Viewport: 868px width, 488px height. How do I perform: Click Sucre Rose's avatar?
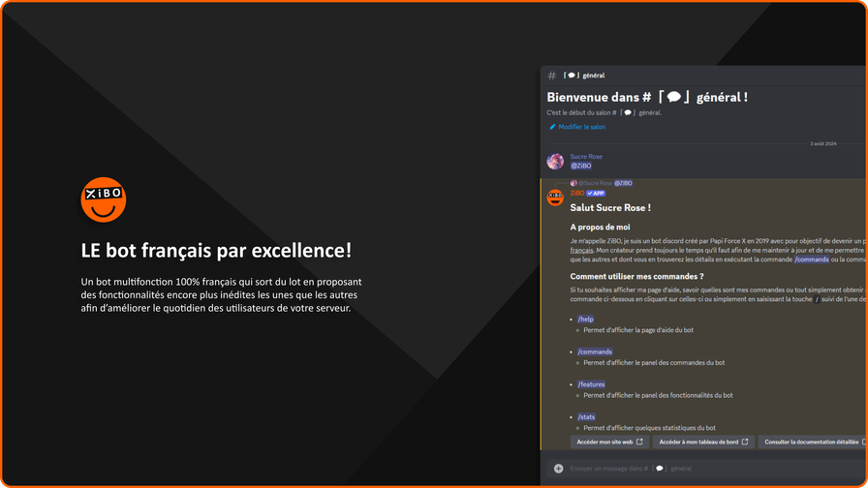point(555,161)
